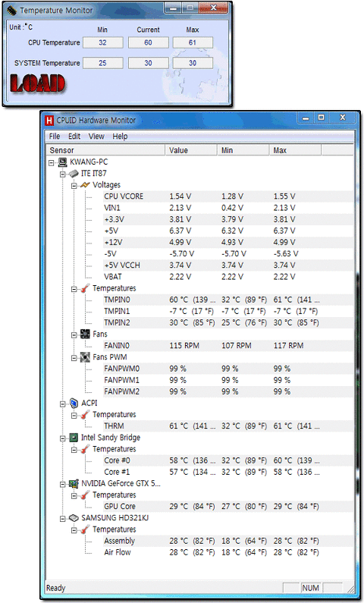Select the CPU VCORE row
The image size is (364, 603).
point(199,196)
